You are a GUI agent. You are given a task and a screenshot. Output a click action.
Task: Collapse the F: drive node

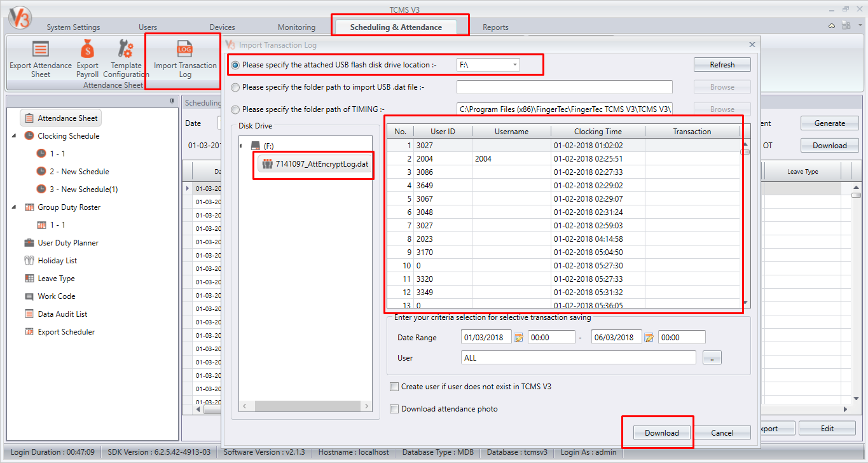click(x=242, y=146)
